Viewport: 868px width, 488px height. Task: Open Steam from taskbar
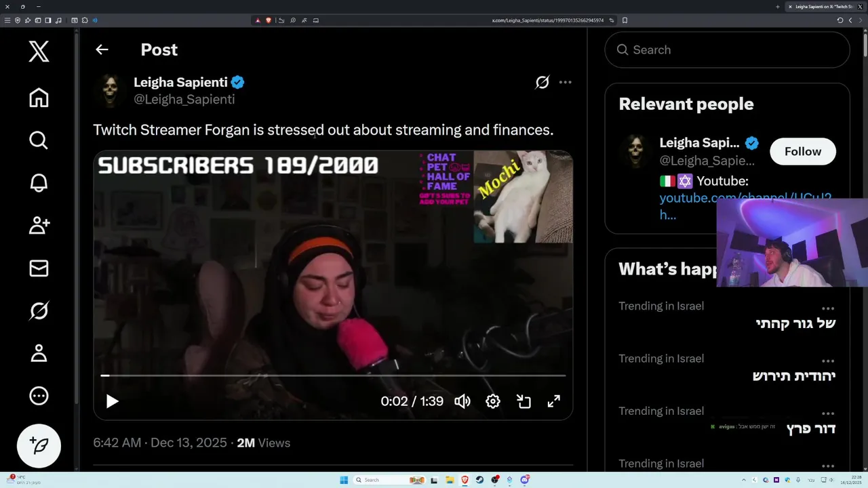tap(479, 480)
